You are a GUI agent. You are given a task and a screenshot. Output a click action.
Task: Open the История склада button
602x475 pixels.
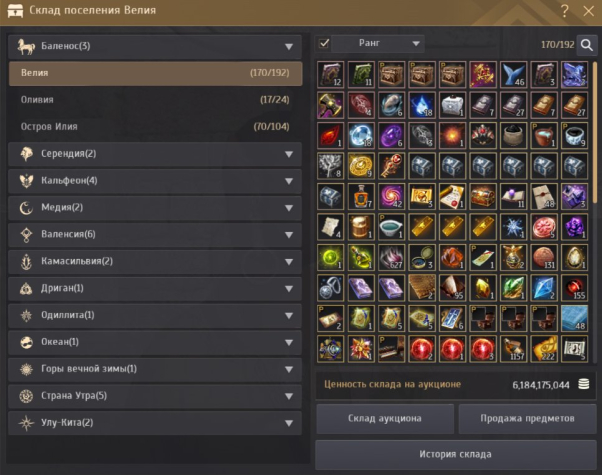tap(456, 455)
